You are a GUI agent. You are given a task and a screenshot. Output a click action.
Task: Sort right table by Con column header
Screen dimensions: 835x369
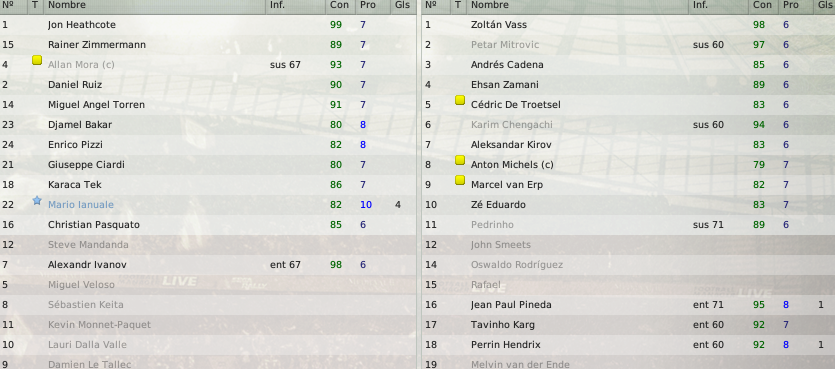click(x=763, y=5)
